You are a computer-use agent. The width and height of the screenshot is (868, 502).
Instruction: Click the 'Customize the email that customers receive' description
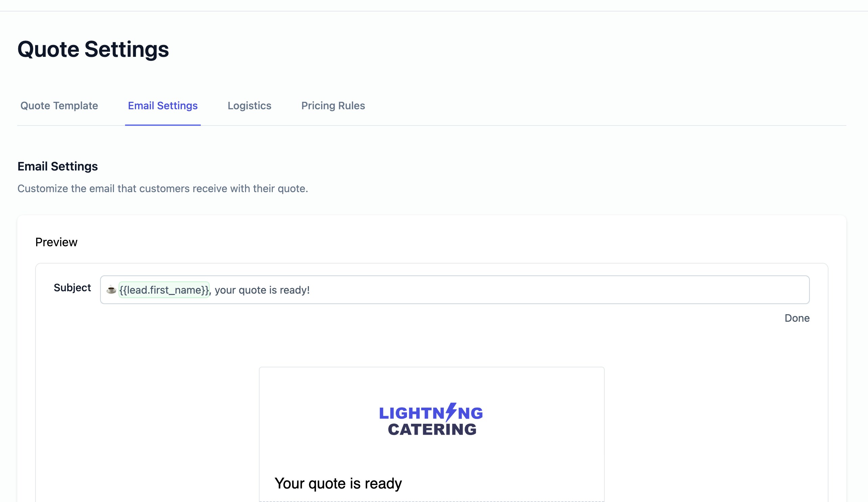point(163,189)
